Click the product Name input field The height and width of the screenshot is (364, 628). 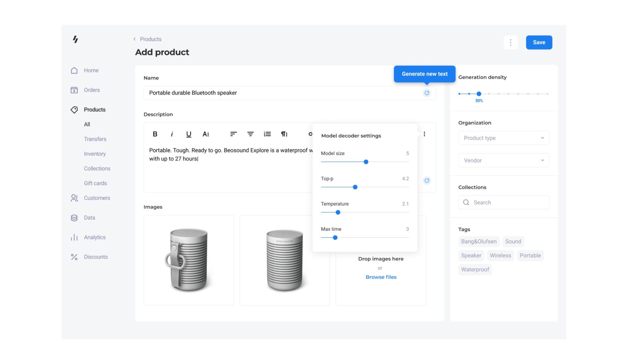[x=289, y=93]
